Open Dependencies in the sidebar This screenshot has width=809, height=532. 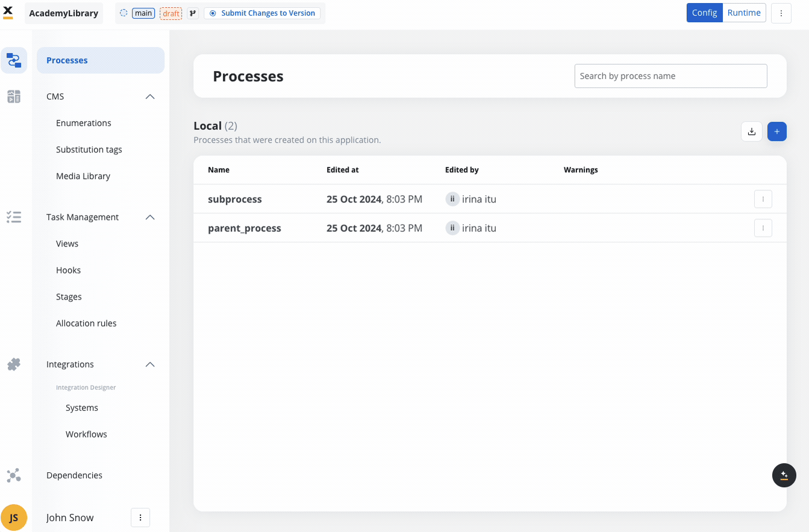(75, 475)
